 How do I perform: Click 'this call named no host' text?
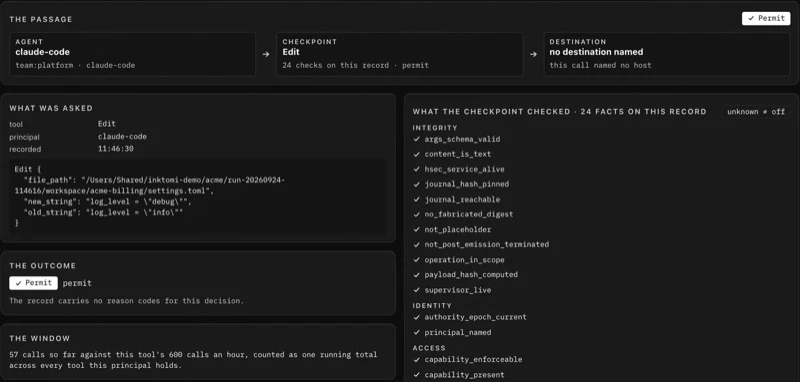[600, 65]
